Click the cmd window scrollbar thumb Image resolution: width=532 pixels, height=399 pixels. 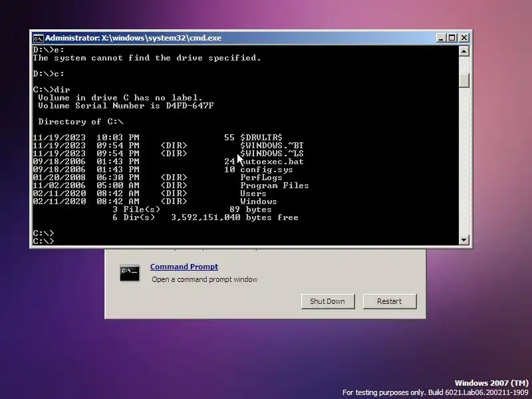[x=464, y=80]
